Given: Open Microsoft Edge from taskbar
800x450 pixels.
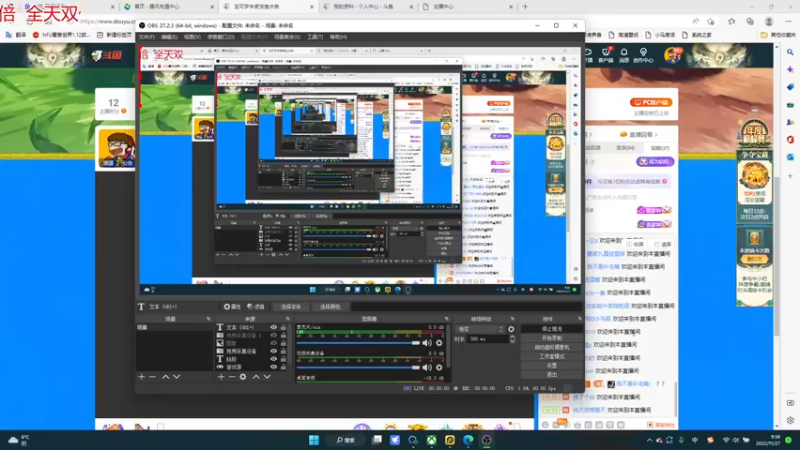Looking at the screenshot, I should [468, 440].
